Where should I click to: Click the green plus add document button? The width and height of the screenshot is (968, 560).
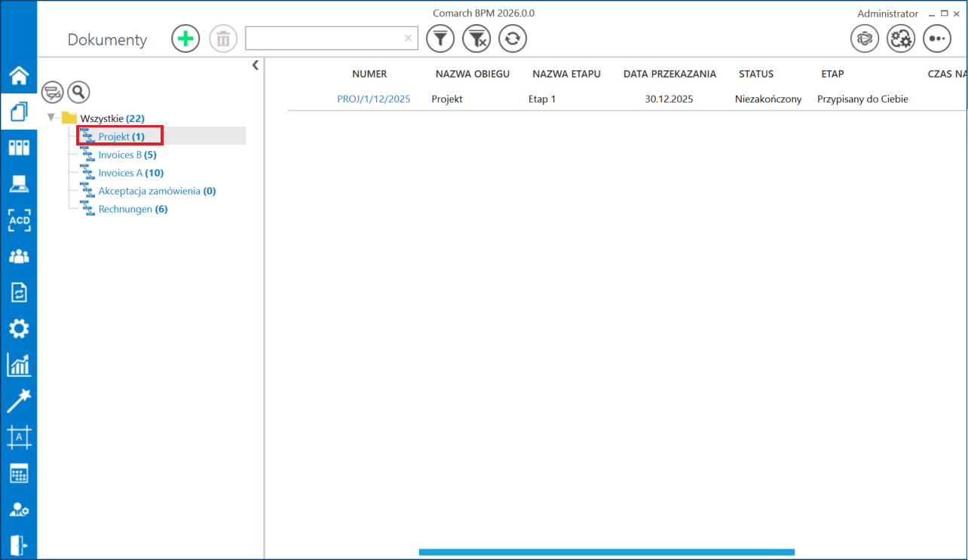pos(185,38)
